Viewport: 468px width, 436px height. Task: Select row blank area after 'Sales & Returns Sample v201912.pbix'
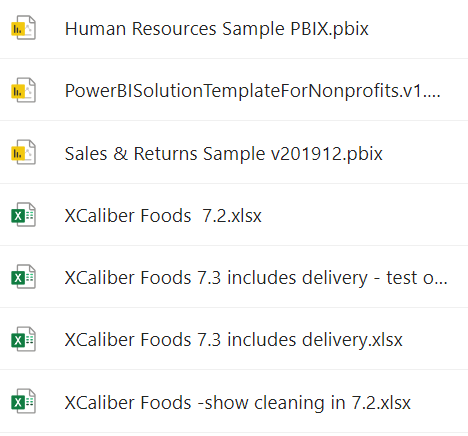pos(425,153)
